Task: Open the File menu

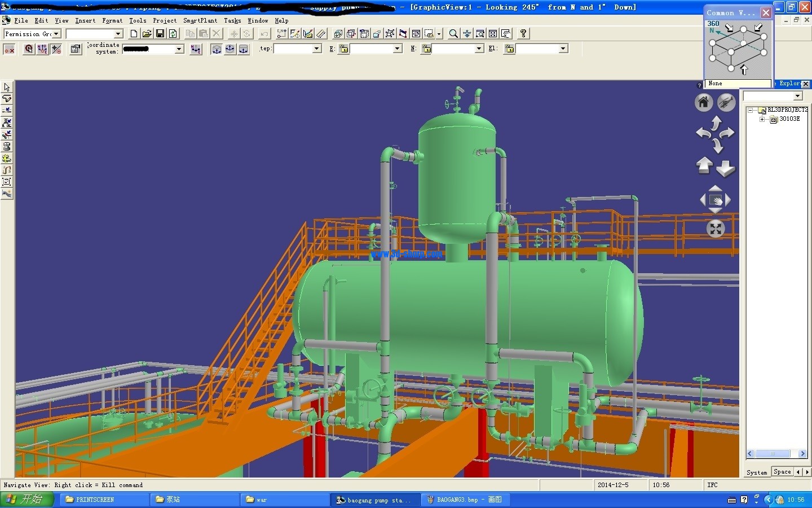Action: (21, 20)
